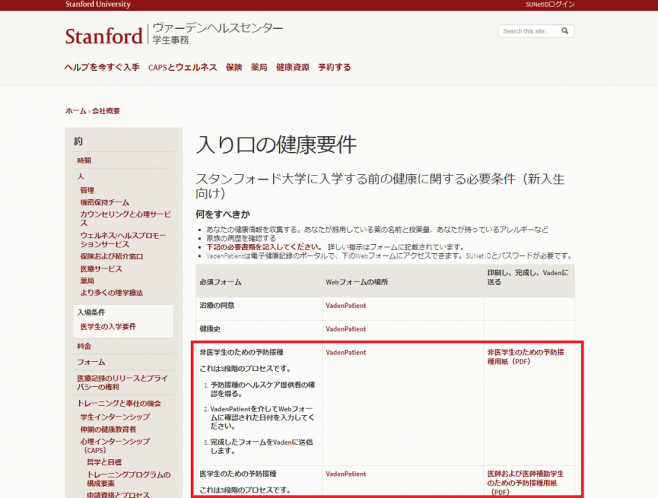Open the CAPSとウェルネス menu
The width and height of the screenshot is (658, 498).
point(183,67)
